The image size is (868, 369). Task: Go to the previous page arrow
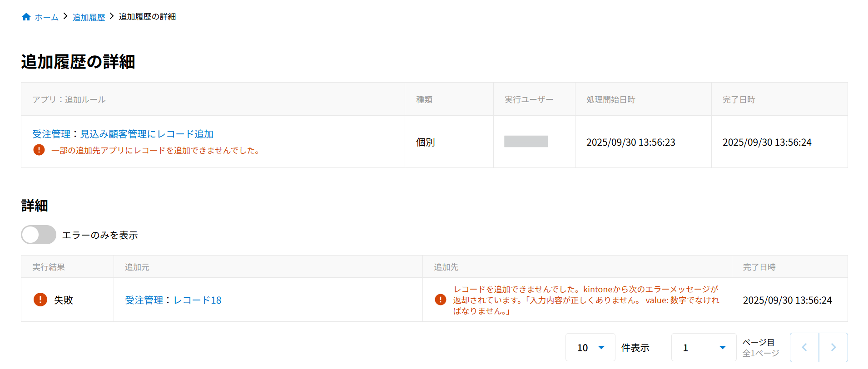(x=804, y=347)
